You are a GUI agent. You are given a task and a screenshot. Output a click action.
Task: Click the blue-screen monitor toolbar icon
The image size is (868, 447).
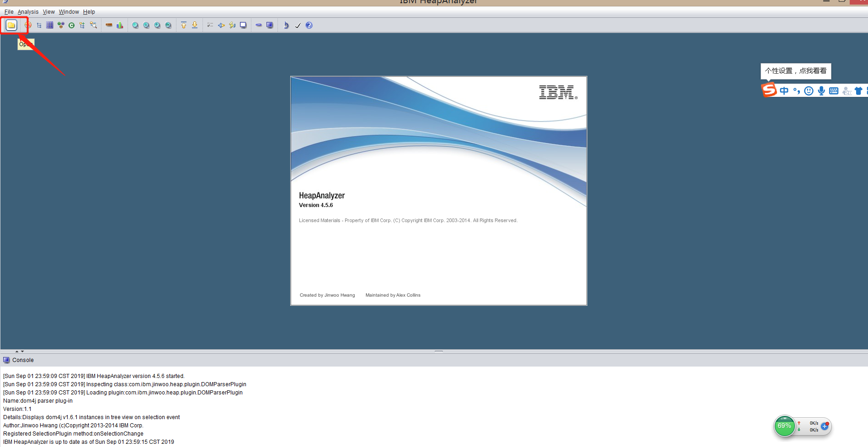pyautogui.click(x=270, y=25)
